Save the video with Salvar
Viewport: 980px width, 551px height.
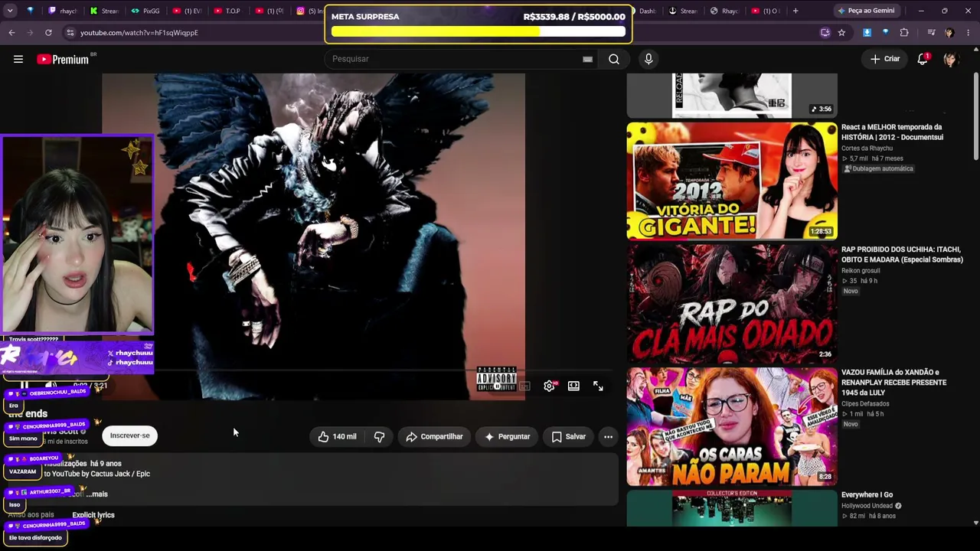568,436
